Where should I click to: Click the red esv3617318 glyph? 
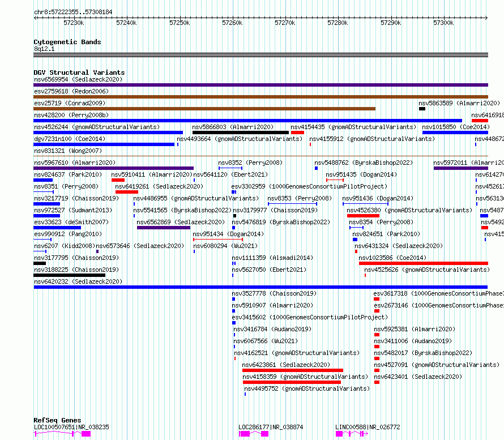[x=377, y=299]
